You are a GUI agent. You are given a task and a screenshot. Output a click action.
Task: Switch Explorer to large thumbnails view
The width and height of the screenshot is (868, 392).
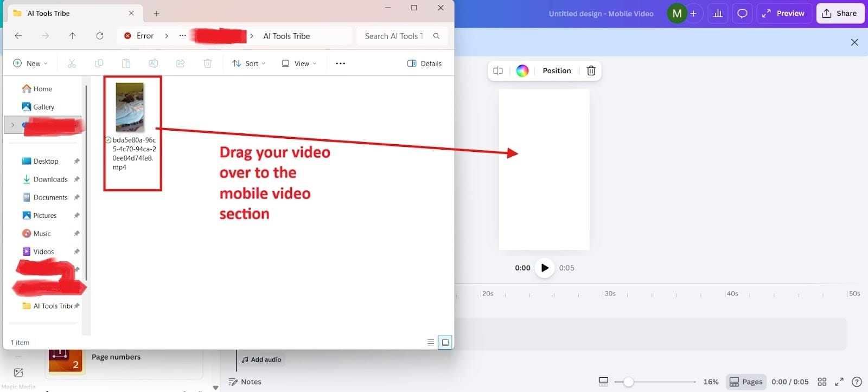point(445,343)
